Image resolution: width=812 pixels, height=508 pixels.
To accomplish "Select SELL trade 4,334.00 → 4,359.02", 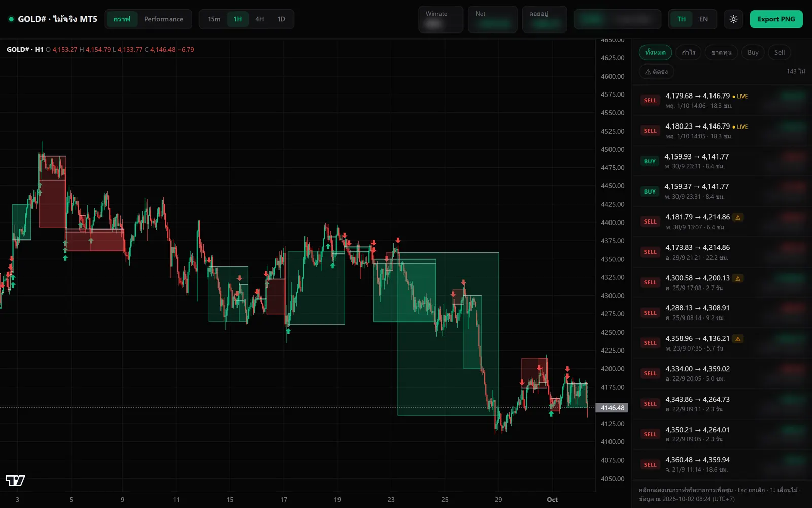I will [x=722, y=374].
